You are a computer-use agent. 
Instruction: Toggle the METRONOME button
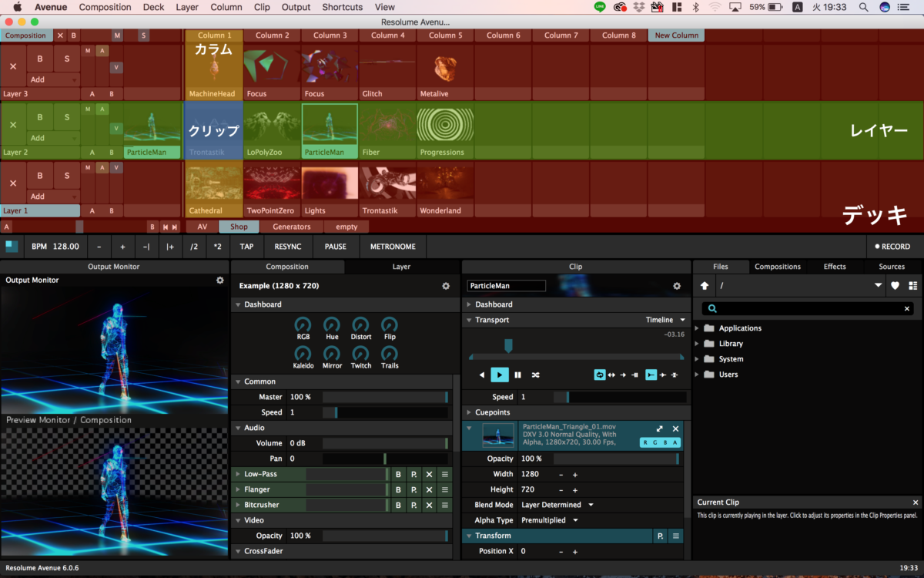point(393,247)
